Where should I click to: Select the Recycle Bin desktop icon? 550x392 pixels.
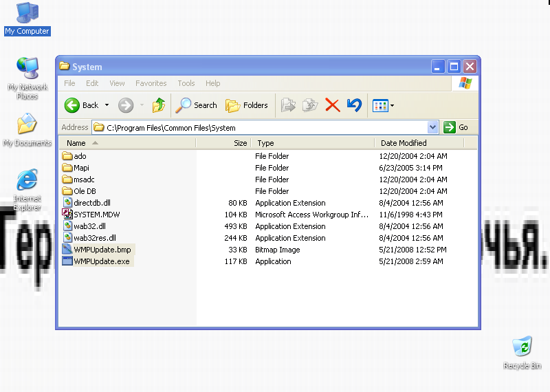pyautogui.click(x=522, y=353)
